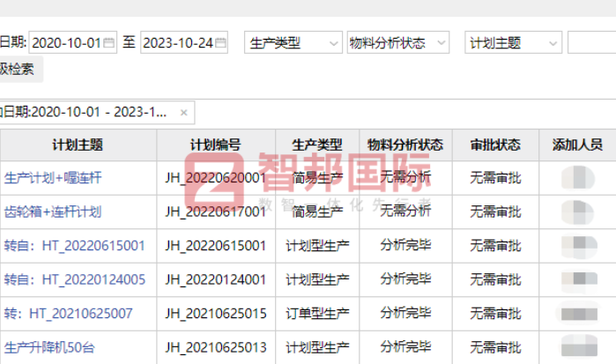Expand the 生产类型 dropdown
The image size is (616, 364).
293,42
